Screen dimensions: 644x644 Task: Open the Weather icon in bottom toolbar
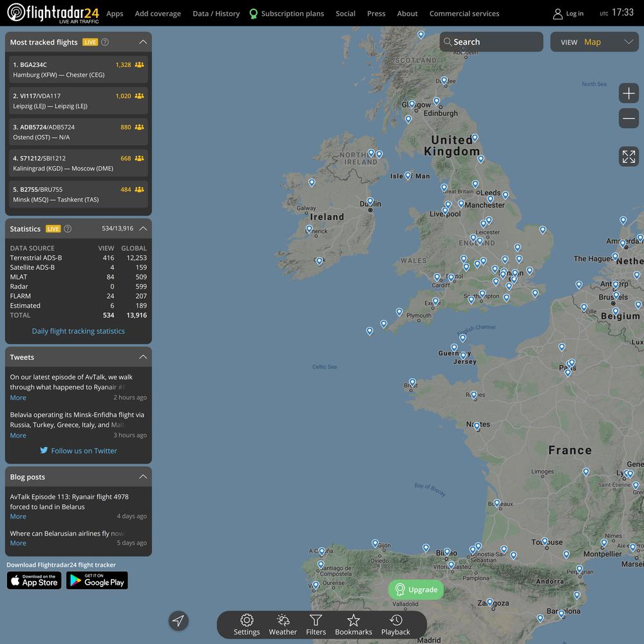click(283, 620)
